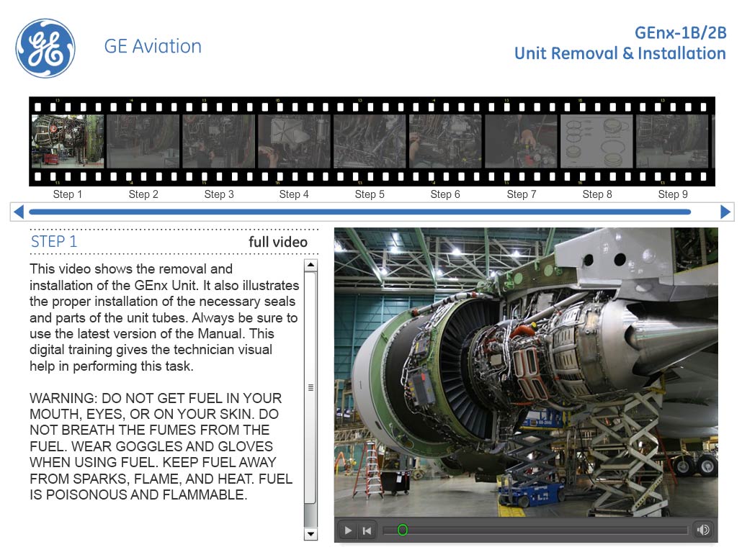Open the Step 7 filmstrip thumbnail
The width and height of the screenshot is (742, 560).
(521, 141)
